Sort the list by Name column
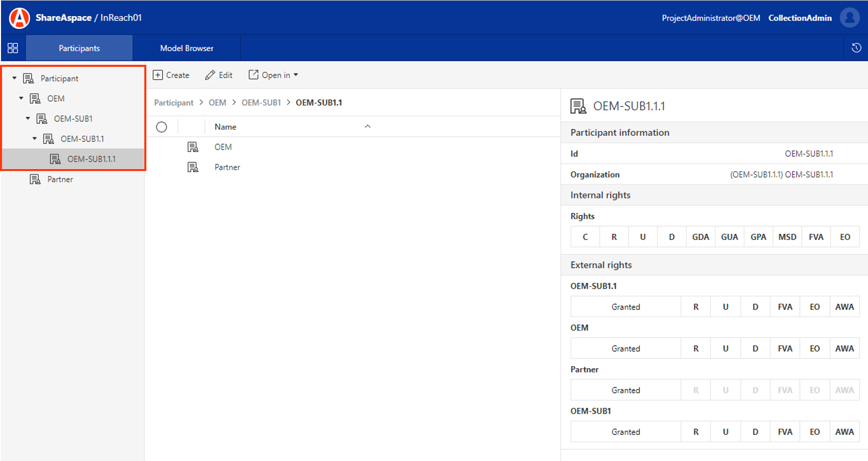868x461 pixels. (225, 127)
